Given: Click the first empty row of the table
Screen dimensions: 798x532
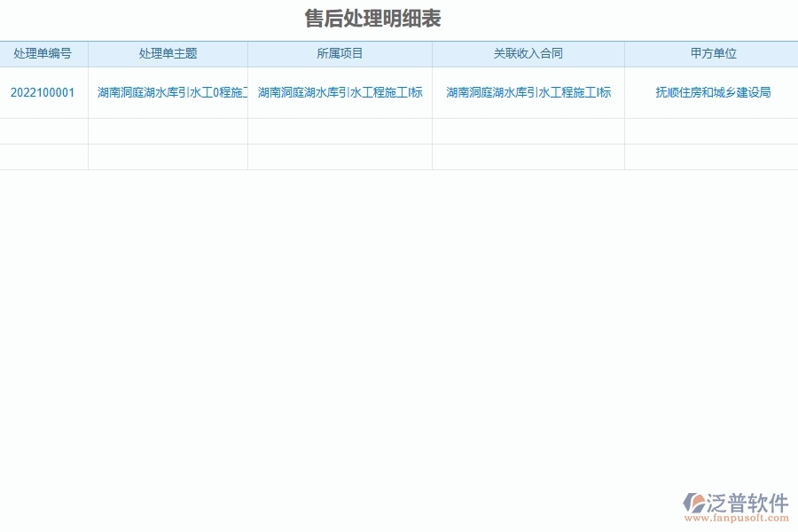Looking at the screenshot, I should click(399, 130).
